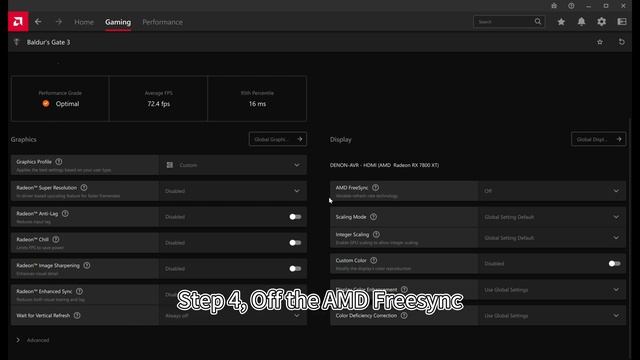Click the Baldur's Gate 3 game icon
Image resolution: width=640 pixels, height=360 pixels.
tap(17, 42)
